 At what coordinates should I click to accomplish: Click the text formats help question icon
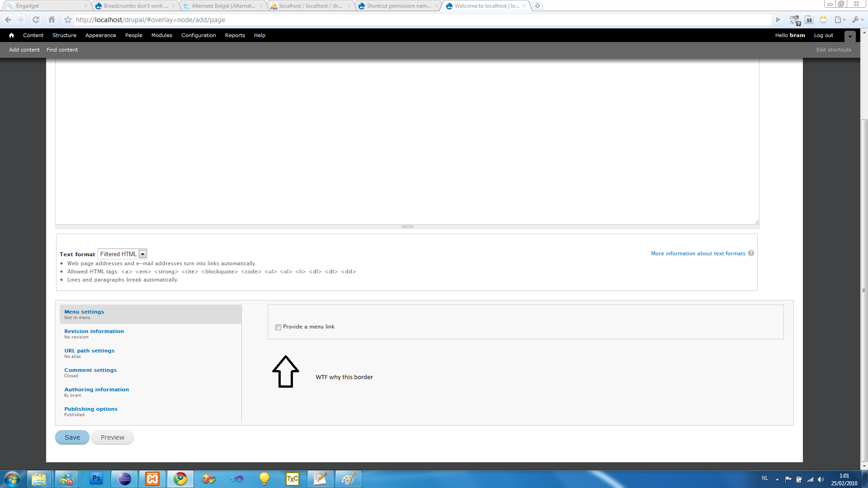click(751, 253)
